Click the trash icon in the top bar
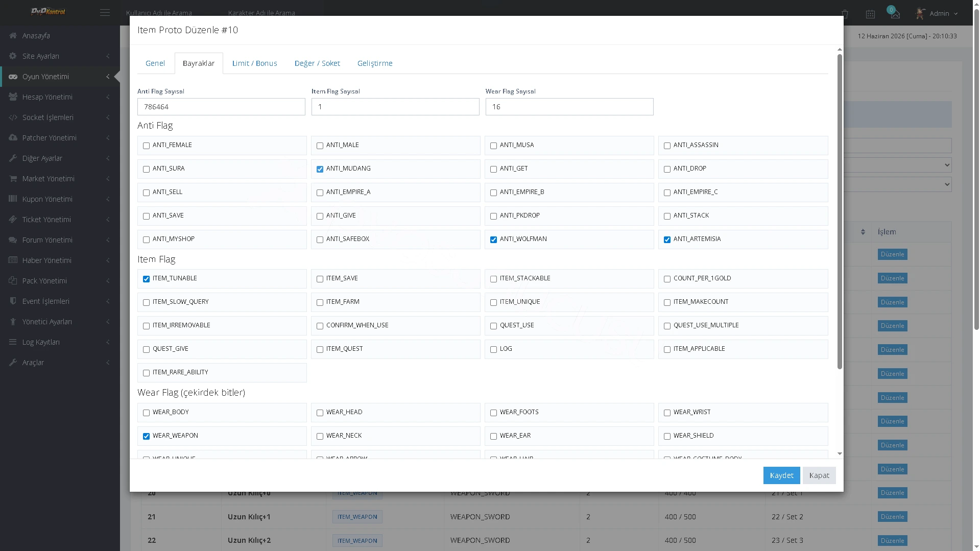 pos(845,14)
